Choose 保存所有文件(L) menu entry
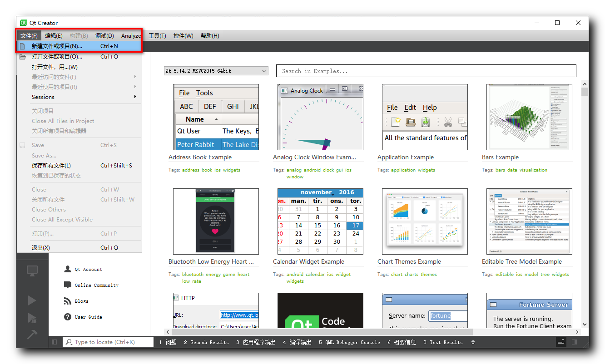 point(79,165)
